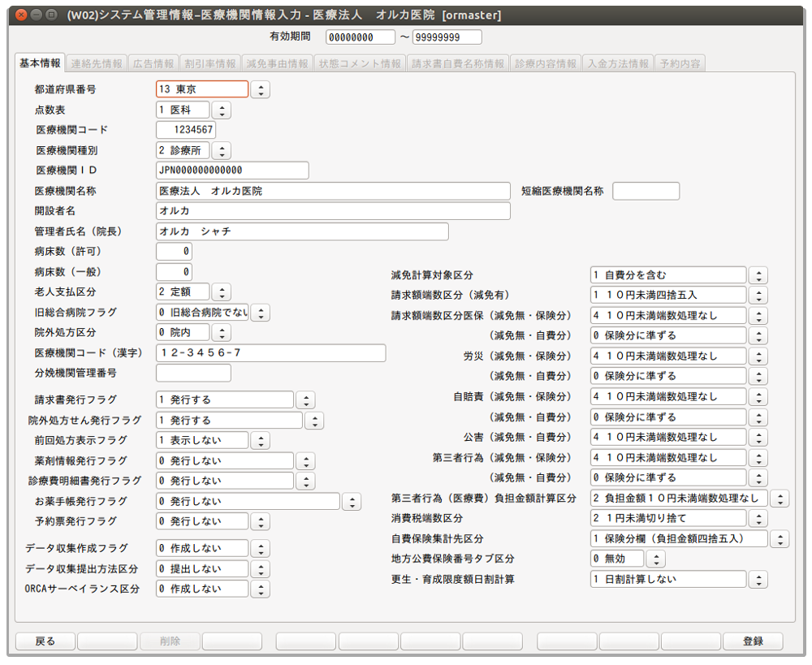The height and width of the screenshot is (665, 812).
Task: Click the 管理者氏名（院長） field
Action: [302, 231]
